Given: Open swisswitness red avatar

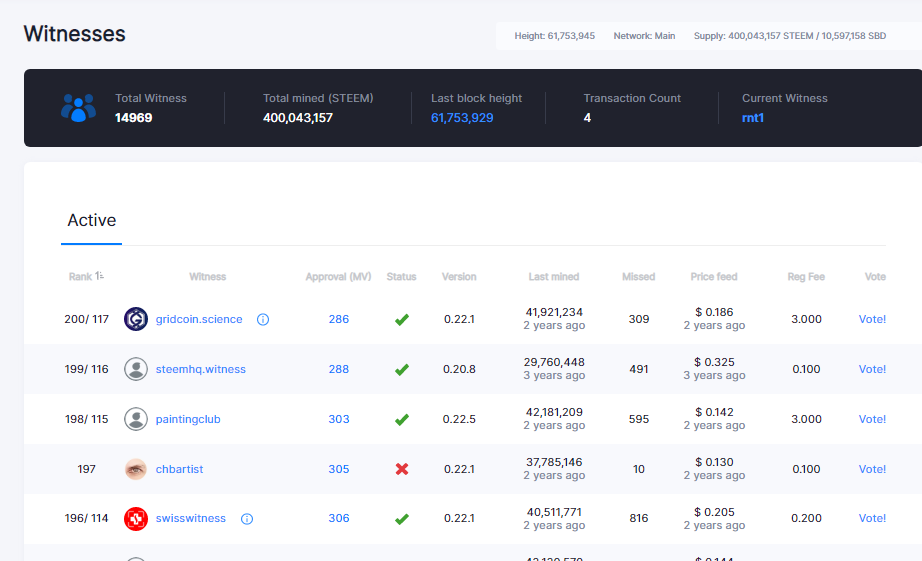Looking at the screenshot, I should pyautogui.click(x=136, y=519).
